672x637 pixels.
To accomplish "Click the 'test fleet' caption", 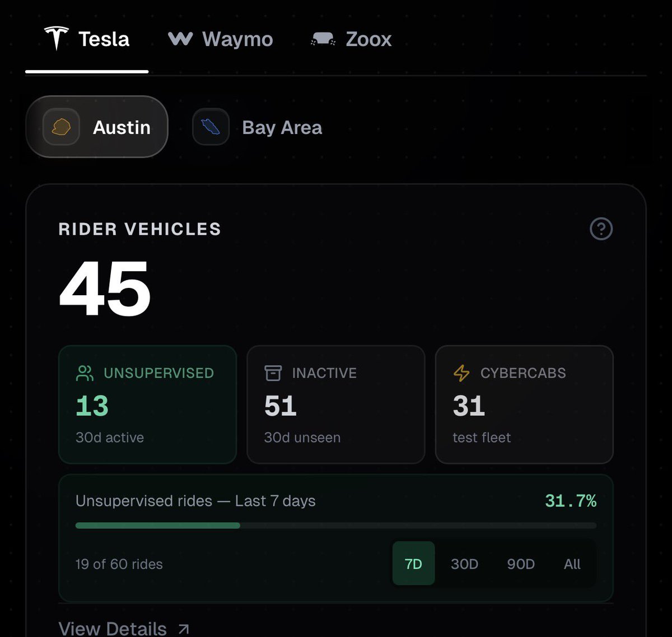I will (x=482, y=438).
